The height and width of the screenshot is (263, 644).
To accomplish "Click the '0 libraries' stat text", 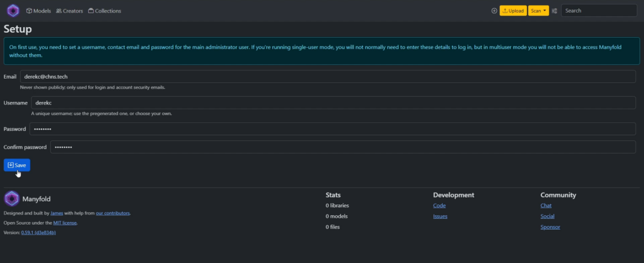I will pos(337,206).
